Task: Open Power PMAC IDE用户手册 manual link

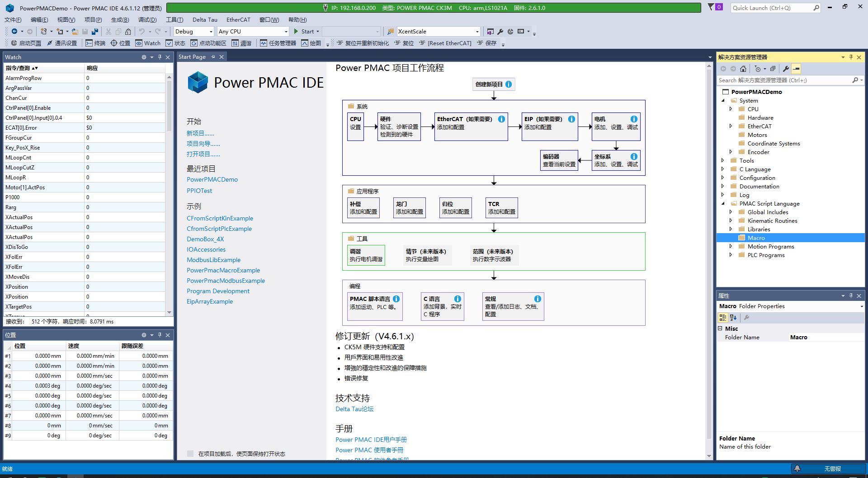Action: coord(371,440)
